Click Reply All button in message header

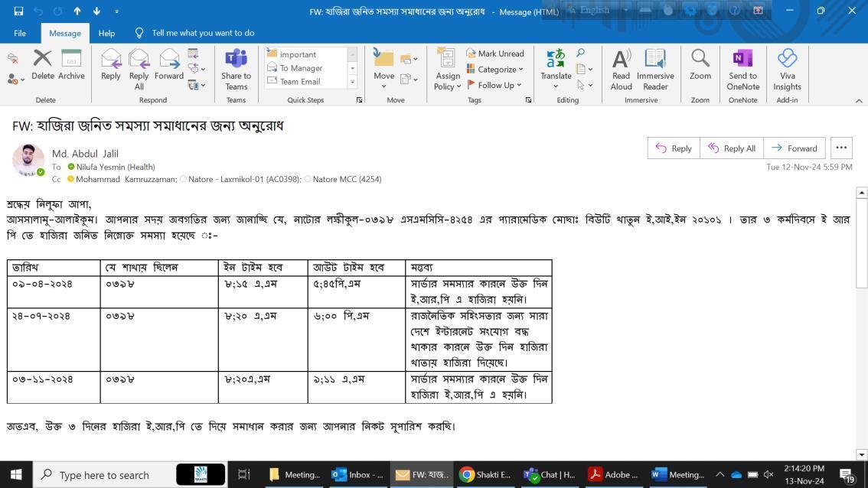pyautogui.click(x=732, y=148)
